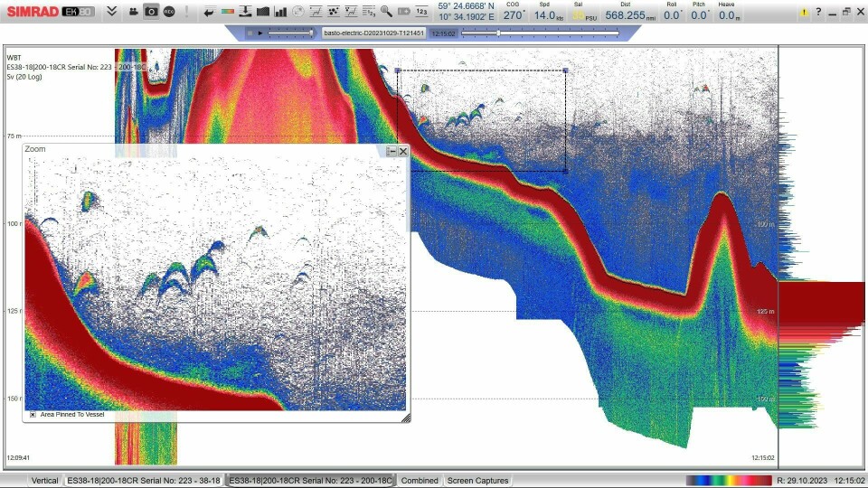Click the scatter dots plot icon
The image size is (868, 488).
[334, 12]
